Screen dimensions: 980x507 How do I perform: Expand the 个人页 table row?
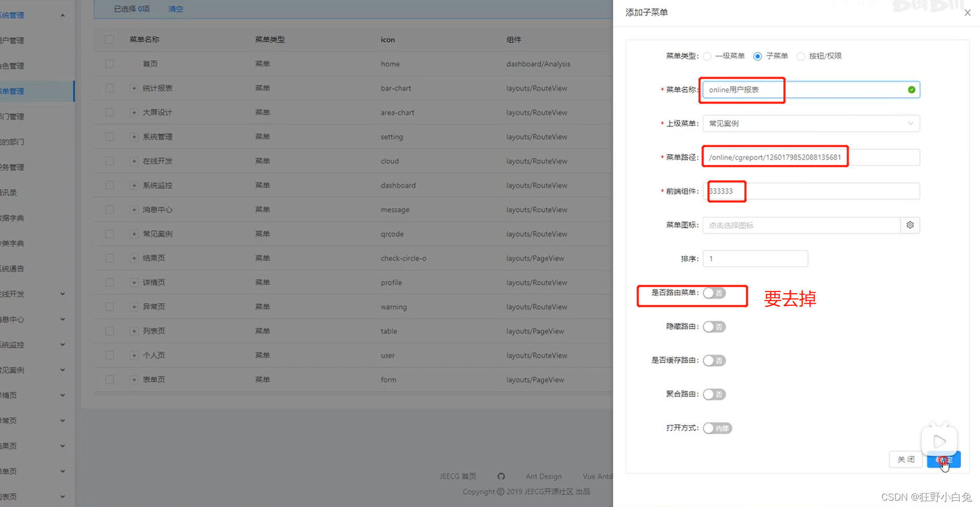coord(134,355)
